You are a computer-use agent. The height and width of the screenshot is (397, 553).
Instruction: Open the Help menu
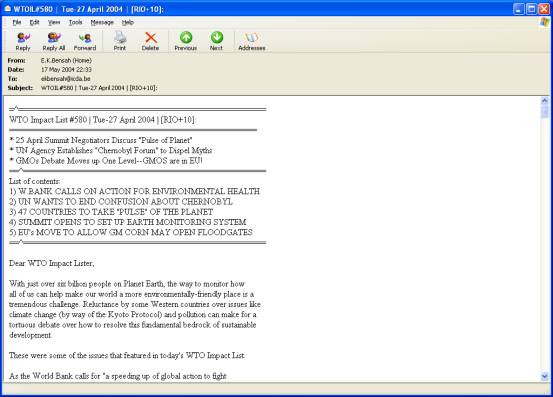[128, 22]
